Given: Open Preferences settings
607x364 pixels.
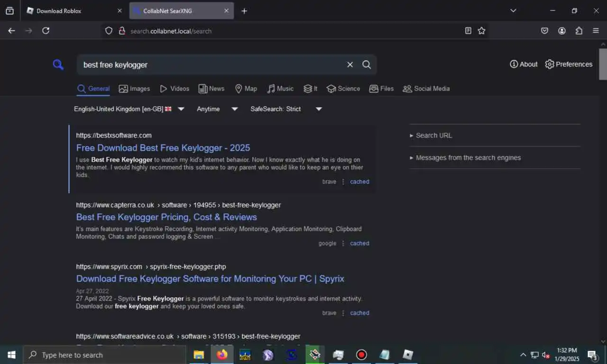Looking at the screenshot, I should [569, 64].
